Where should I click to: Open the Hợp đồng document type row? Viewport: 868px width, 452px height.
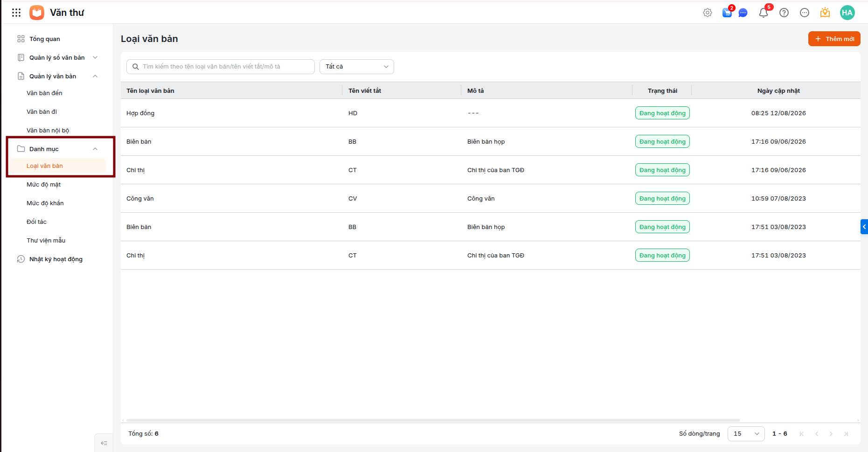(491, 113)
